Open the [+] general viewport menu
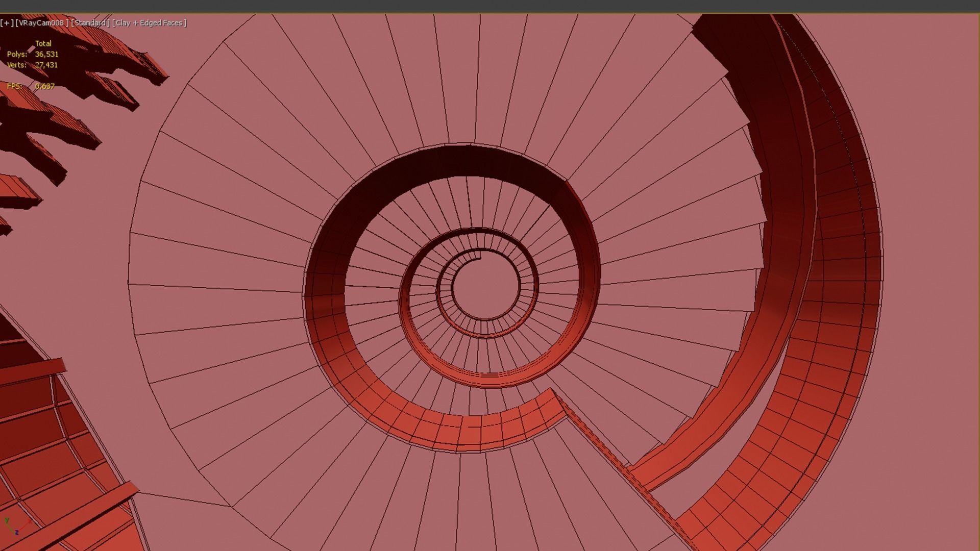 click(7, 23)
